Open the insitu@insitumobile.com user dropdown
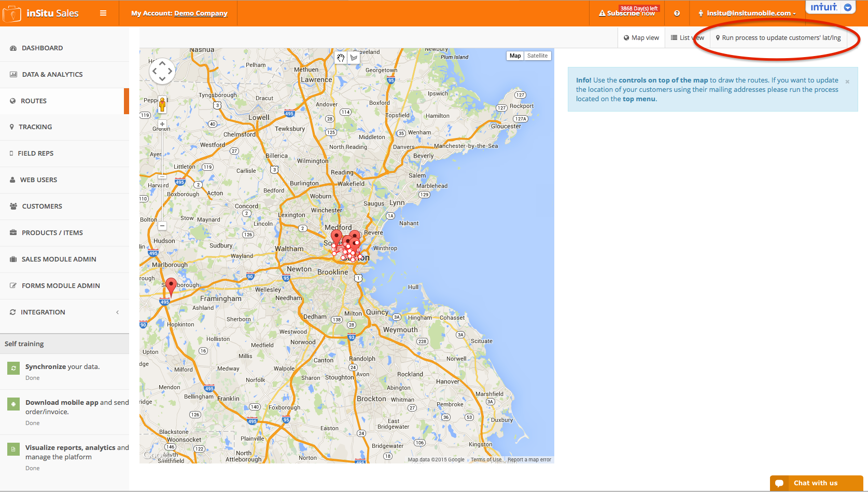 (x=747, y=13)
